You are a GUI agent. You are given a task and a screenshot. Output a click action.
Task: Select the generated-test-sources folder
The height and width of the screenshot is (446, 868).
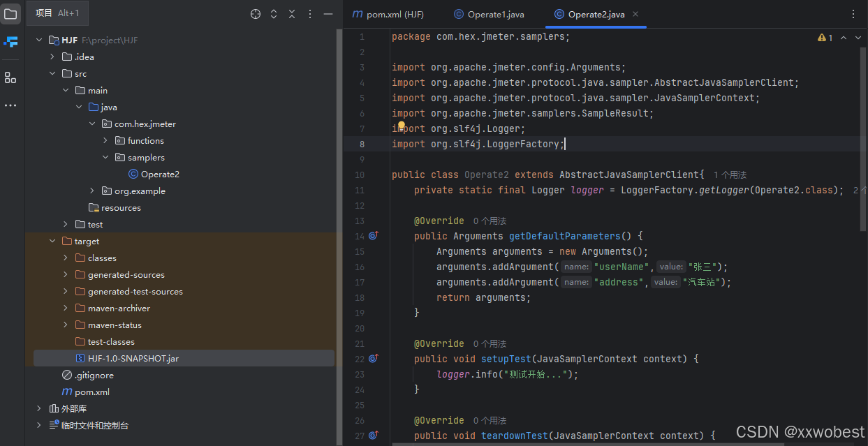pyautogui.click(x=135, y=291)
